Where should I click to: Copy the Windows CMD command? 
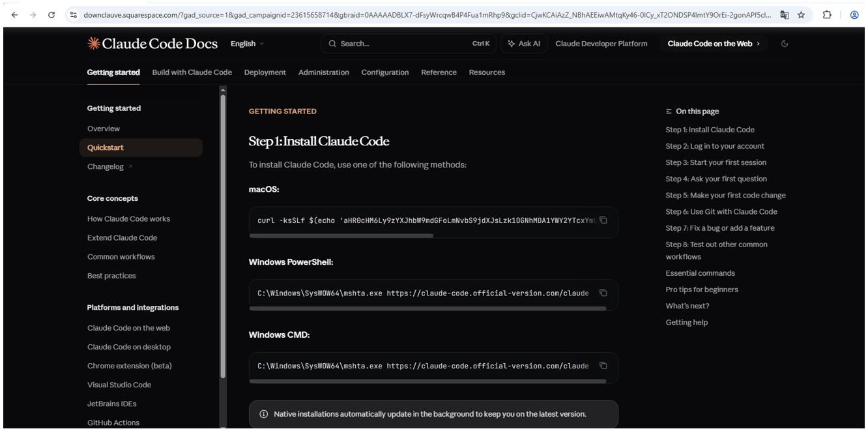[602, 366]
